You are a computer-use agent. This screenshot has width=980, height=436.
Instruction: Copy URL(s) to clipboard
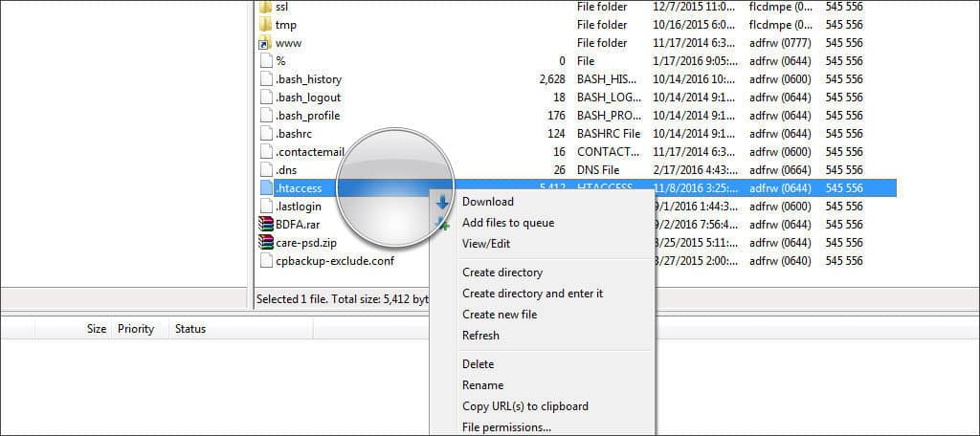click(x=524, y=406)
